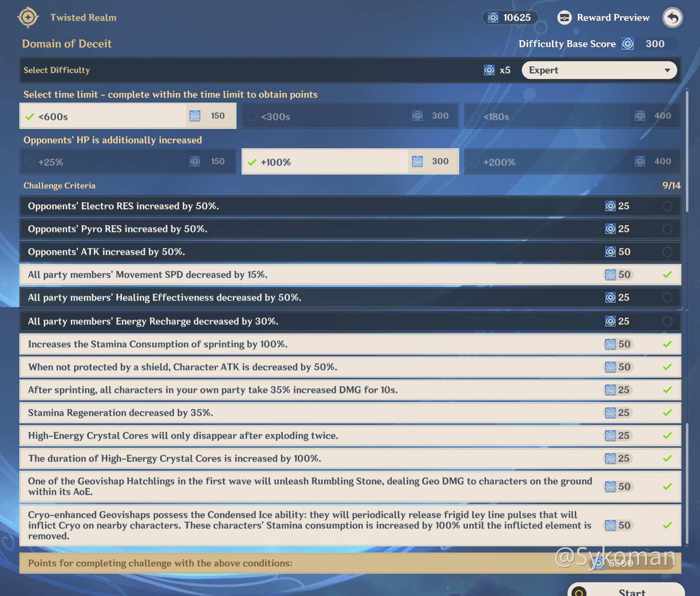
Task: Click the dropdown arrow in difficulty selector
Action: pos(667,70)
